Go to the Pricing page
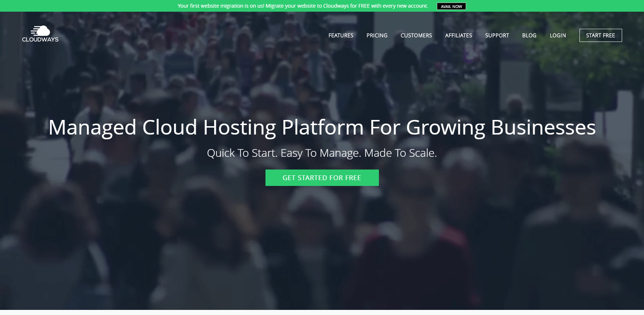The width and height of the screenshot is (644, 315). click(377, 35)
